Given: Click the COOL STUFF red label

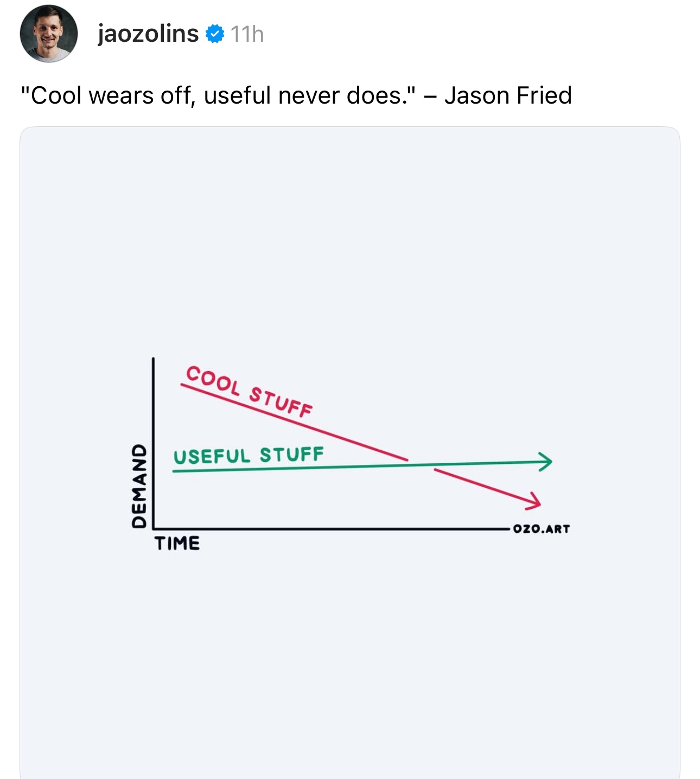Looking at the screenshot, I should click(x=250, y=391).
